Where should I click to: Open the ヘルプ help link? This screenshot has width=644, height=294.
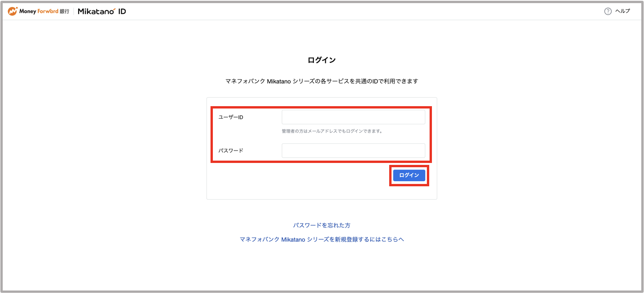[x=623, y=11]
